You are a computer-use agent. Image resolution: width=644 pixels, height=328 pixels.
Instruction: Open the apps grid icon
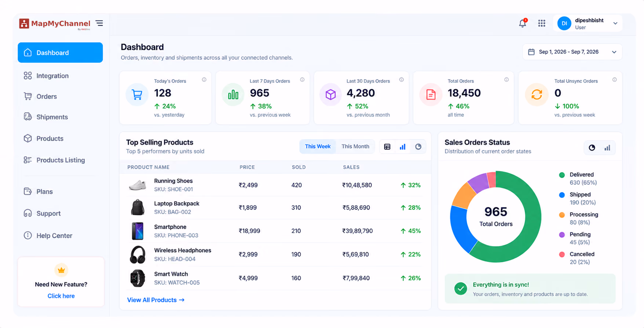(542, 23)
